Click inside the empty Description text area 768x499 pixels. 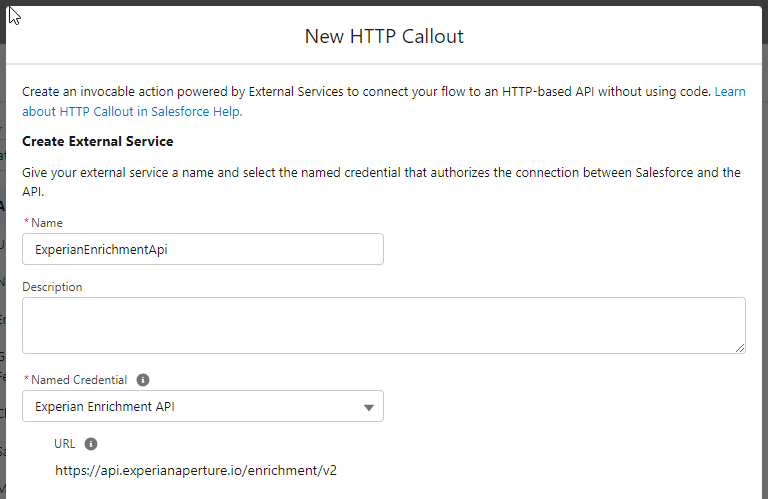click(x=384, y=325)
